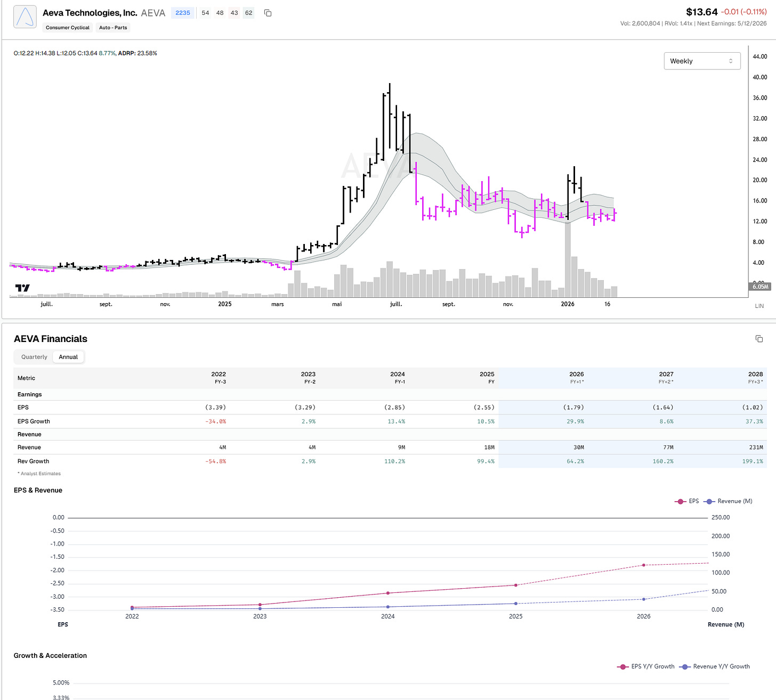Click the 2022 EPS data point on chart
This screenshot has width=776, height=700.
coord(132,607)
